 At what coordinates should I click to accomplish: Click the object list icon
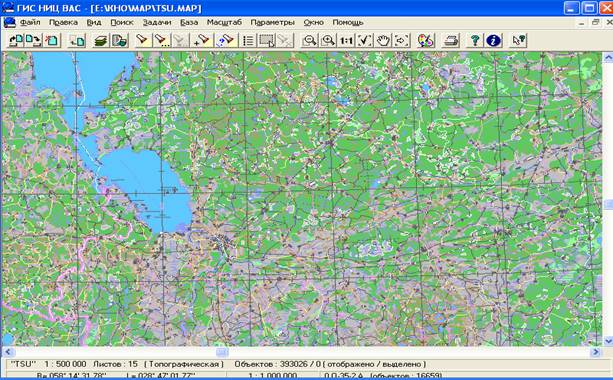[x=248, y=40]
